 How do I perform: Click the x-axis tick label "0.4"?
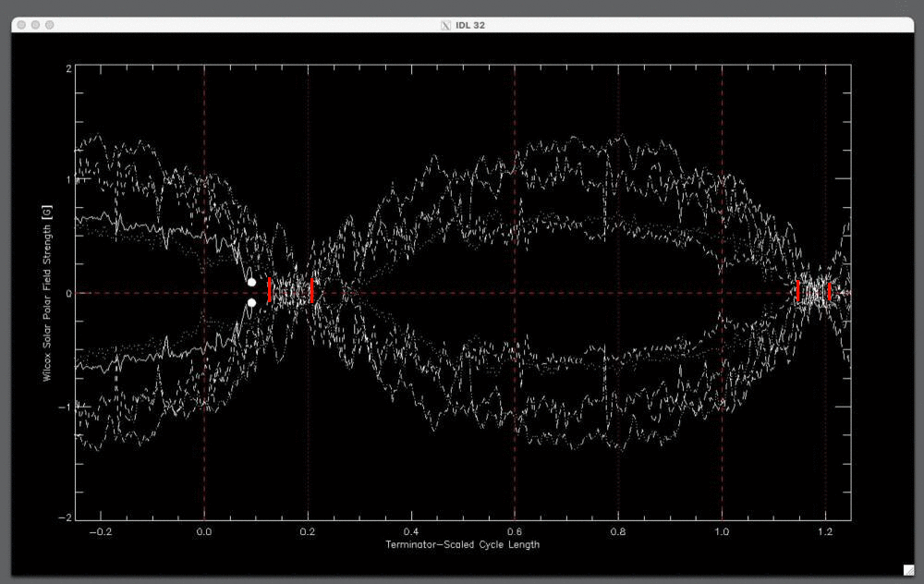tap(411, 532)
